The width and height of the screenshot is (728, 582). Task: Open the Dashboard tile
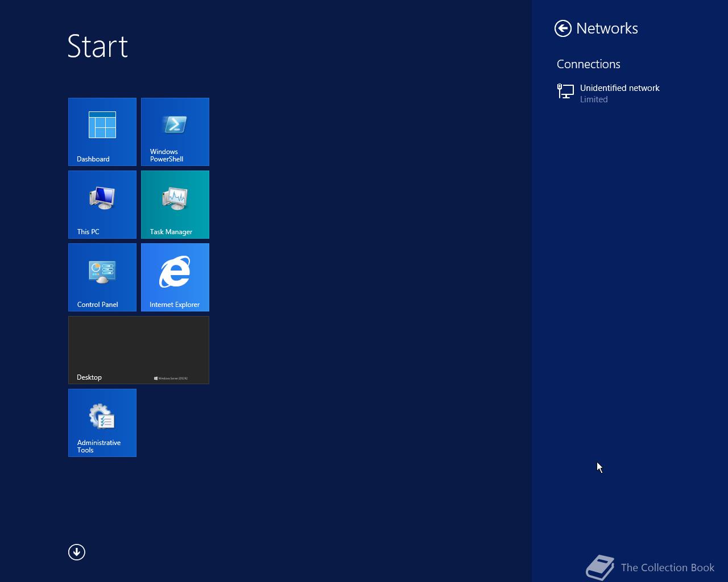[x=102, y=132]
